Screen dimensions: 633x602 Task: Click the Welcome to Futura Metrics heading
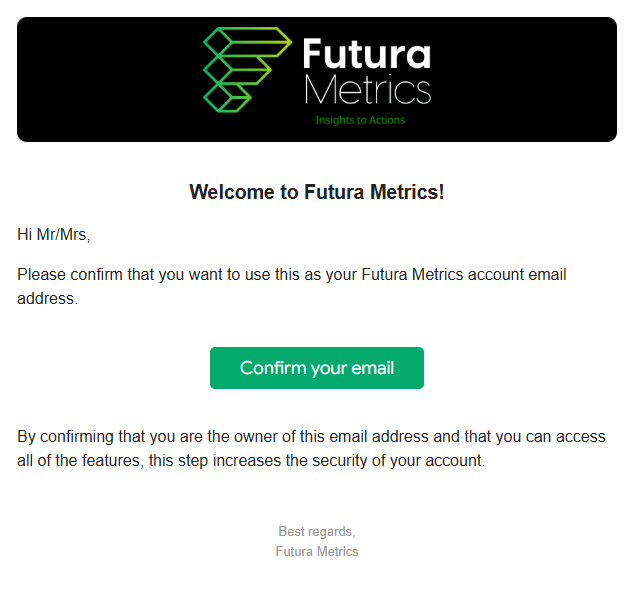tap(317, 192)
